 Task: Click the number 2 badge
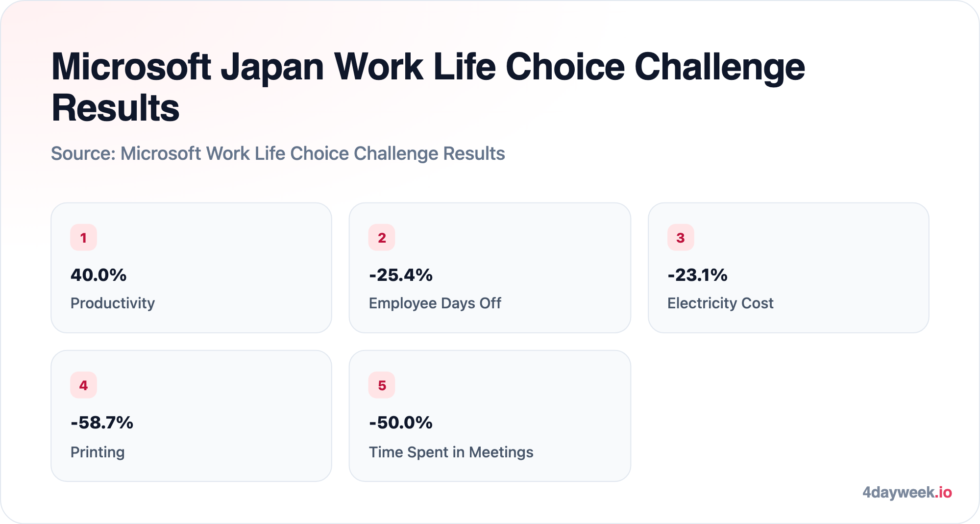(x=382, y=237)
